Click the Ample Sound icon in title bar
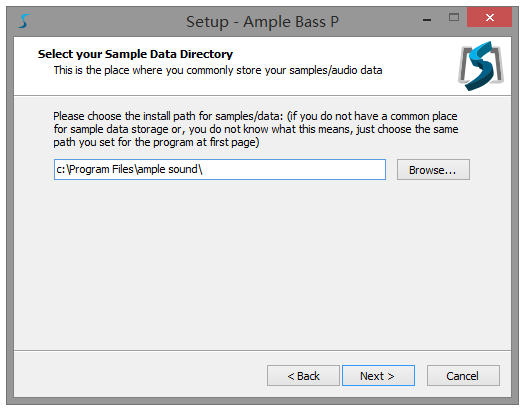The height and width of the screenshot is (411, 525). [x=24, y=21]
